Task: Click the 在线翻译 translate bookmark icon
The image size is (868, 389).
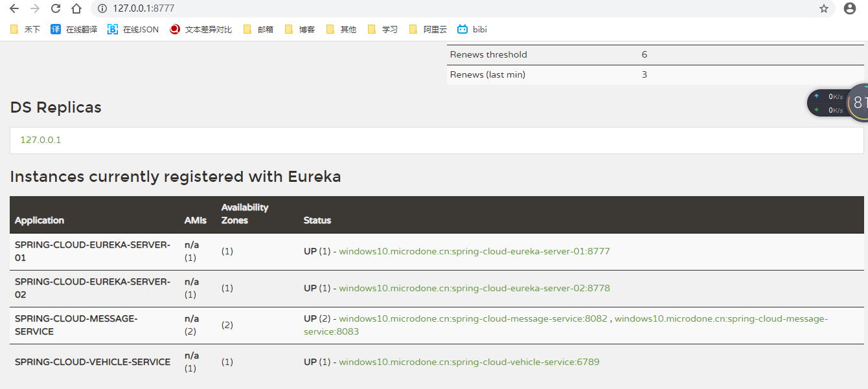Action: (56, 28)
